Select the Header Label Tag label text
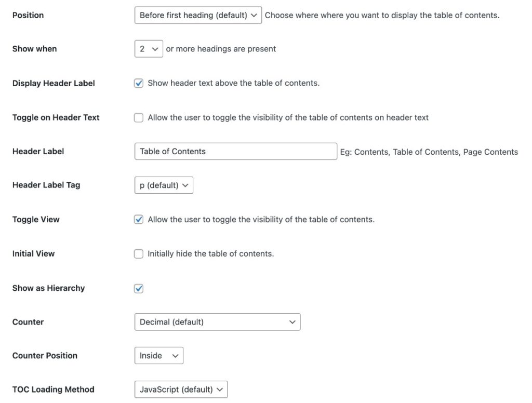This screenshot has height=403, width=532. pos(46,185)
